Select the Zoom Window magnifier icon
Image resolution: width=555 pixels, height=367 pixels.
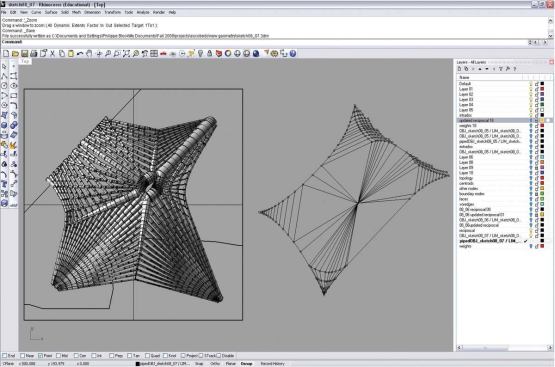pos(117,54)
